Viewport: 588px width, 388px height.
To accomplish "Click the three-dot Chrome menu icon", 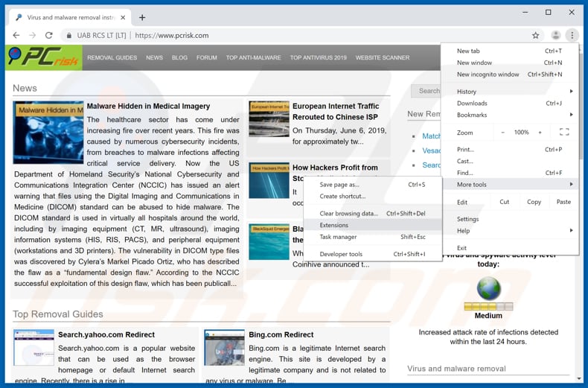I will click(572, 35).
